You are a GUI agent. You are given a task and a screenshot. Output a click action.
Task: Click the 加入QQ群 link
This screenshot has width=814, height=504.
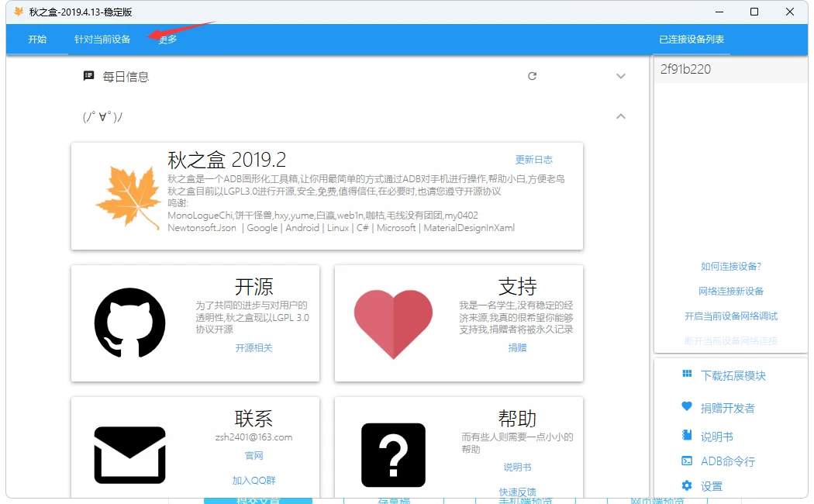click(x=254, y=481)
